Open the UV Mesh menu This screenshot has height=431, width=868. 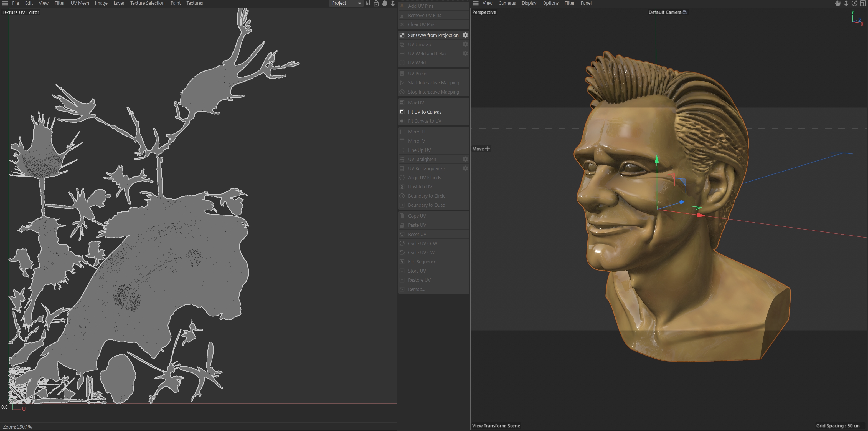tap(80, 3)
